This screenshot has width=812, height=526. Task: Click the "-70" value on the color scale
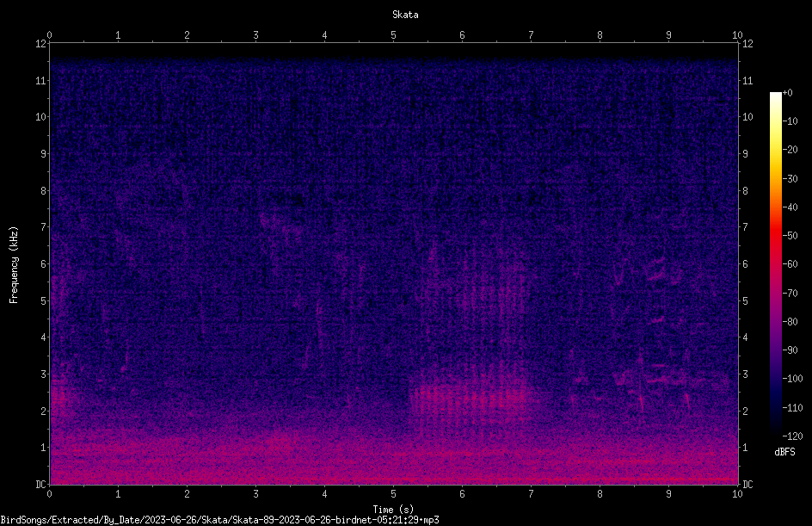pos(790,294)
